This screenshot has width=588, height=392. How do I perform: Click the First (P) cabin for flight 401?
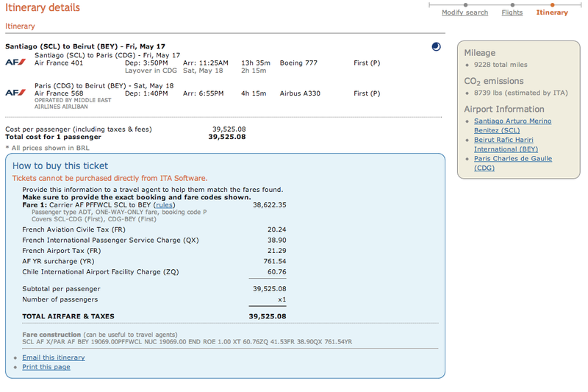click(x=367, y=63)
